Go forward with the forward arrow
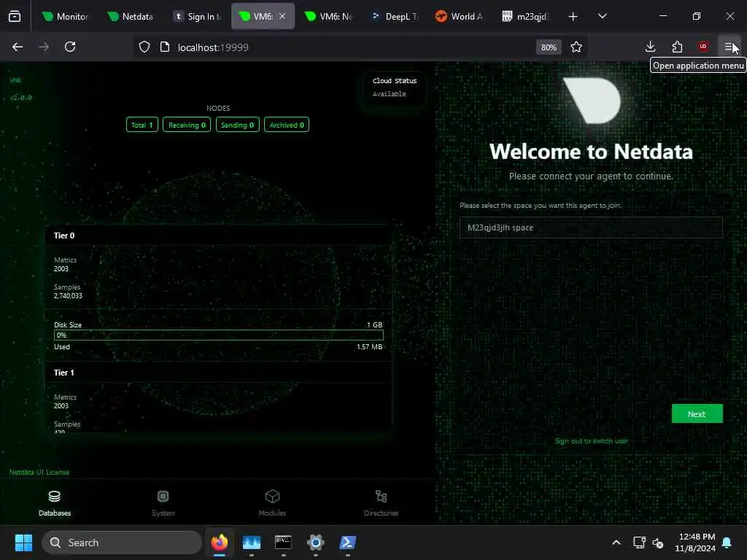 (x=43, y=47)
